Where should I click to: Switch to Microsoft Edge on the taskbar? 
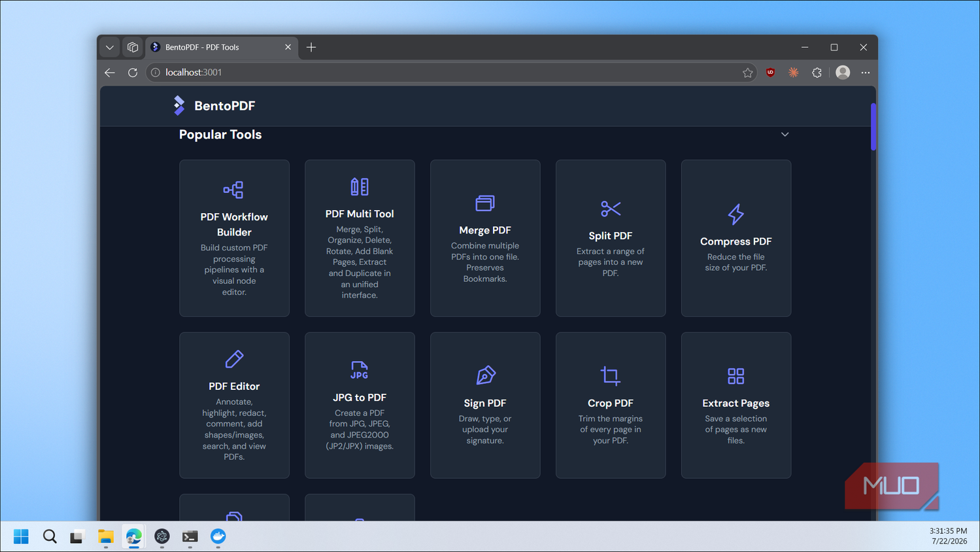pos(134,536)
